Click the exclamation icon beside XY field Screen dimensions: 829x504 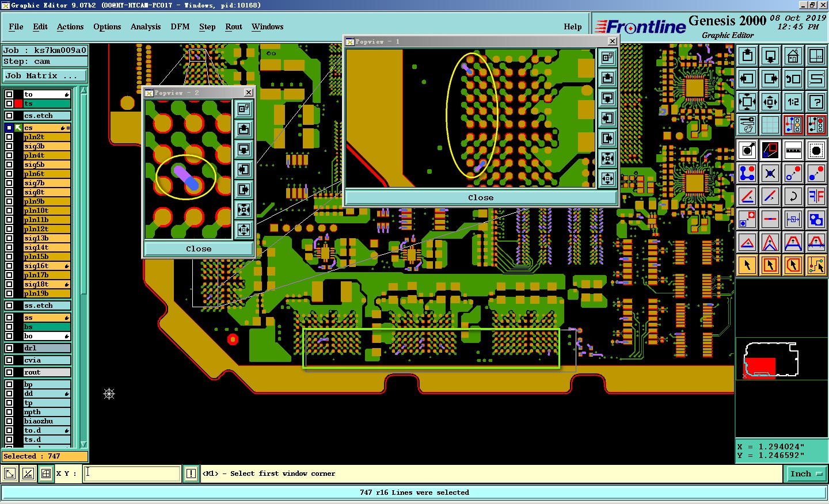[191, 474]
